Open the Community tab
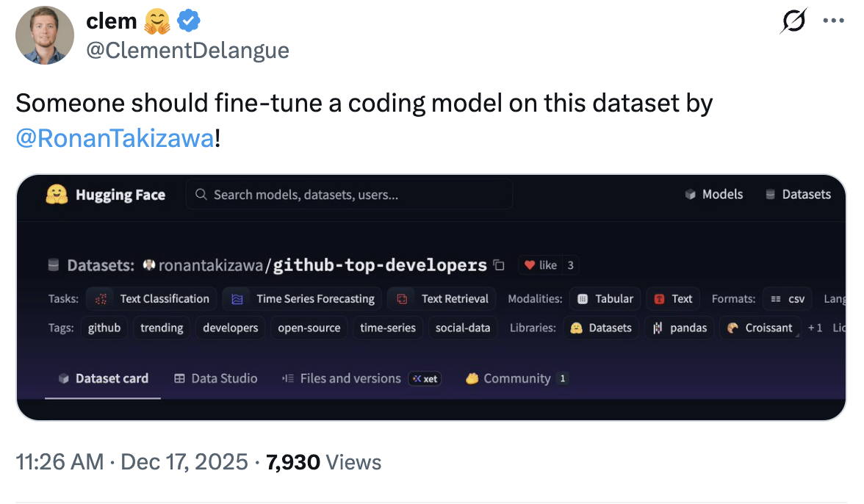 point(516,378)
